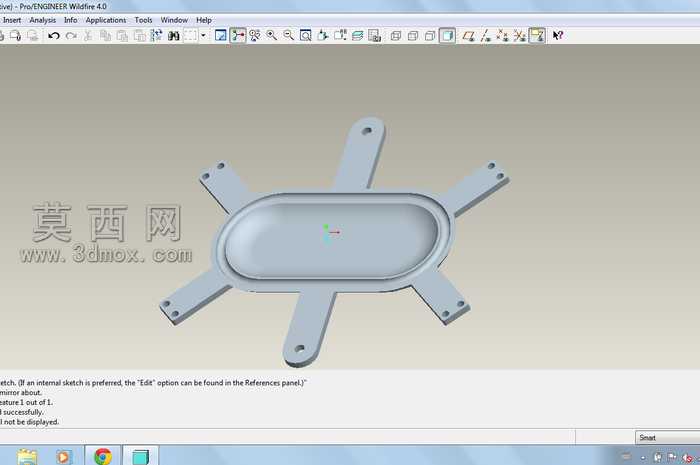Open the Applications menu
The image size is (700, 465).
[106, 20]
